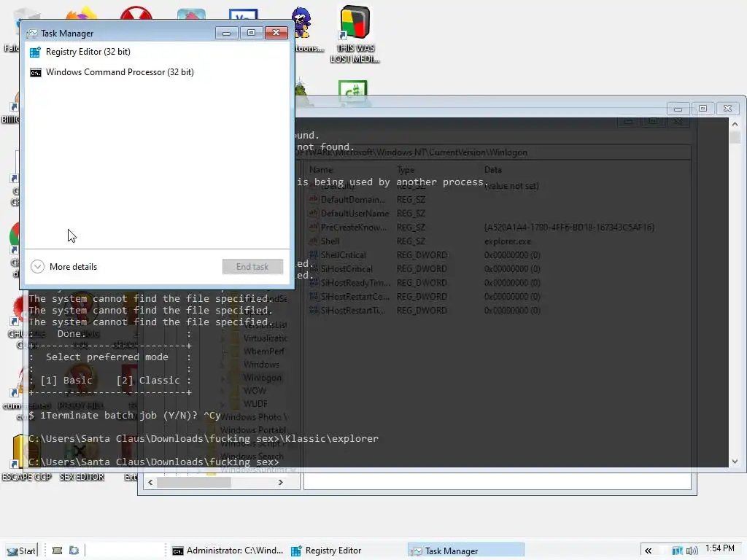Open the THIS WAS LOST MEDI... desktop shortcut

tap(355, 34)
